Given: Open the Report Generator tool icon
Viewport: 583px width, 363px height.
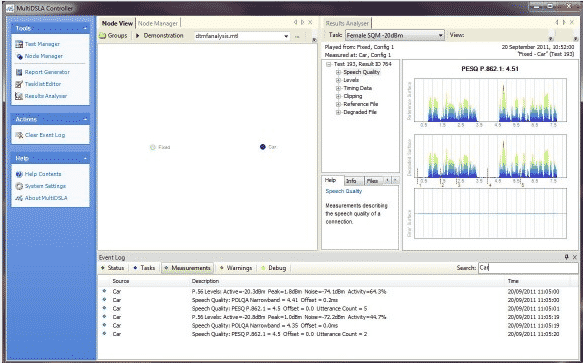Looking at the screenshot, I should tap(19, 72).
